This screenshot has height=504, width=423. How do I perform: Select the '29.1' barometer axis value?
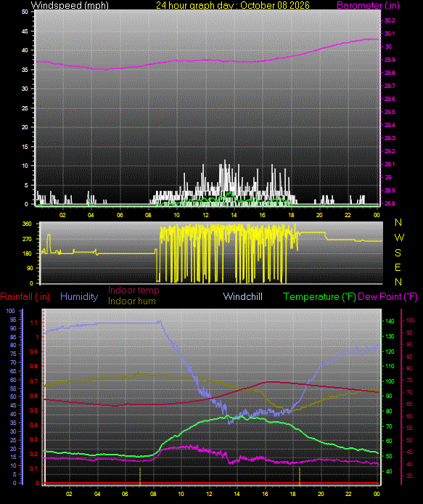point(390,165)
